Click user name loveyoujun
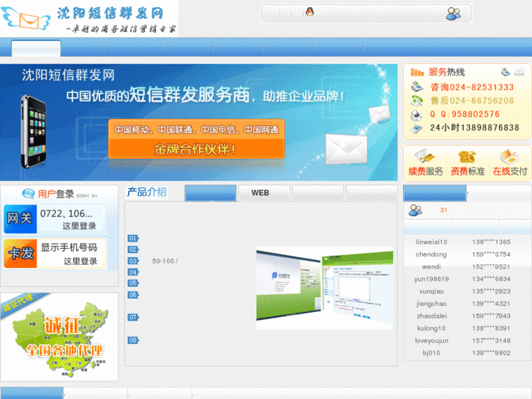The width and height of the screenshot is (532, 399). coord(431,340)
